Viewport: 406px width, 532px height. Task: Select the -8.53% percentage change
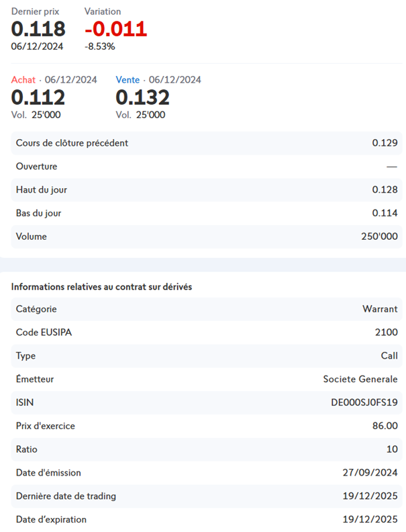(x=99, y=46)
